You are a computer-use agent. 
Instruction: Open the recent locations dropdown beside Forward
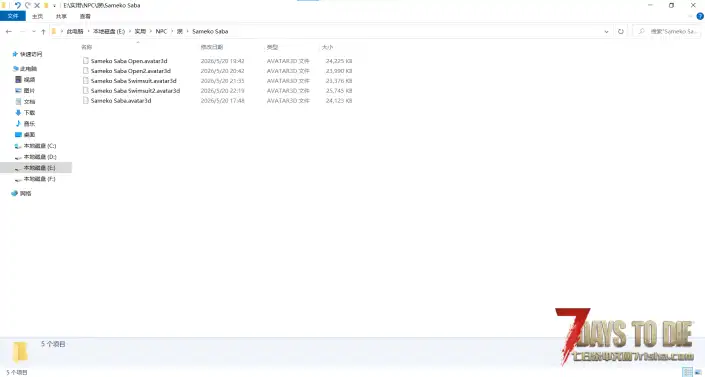point(33,31)
